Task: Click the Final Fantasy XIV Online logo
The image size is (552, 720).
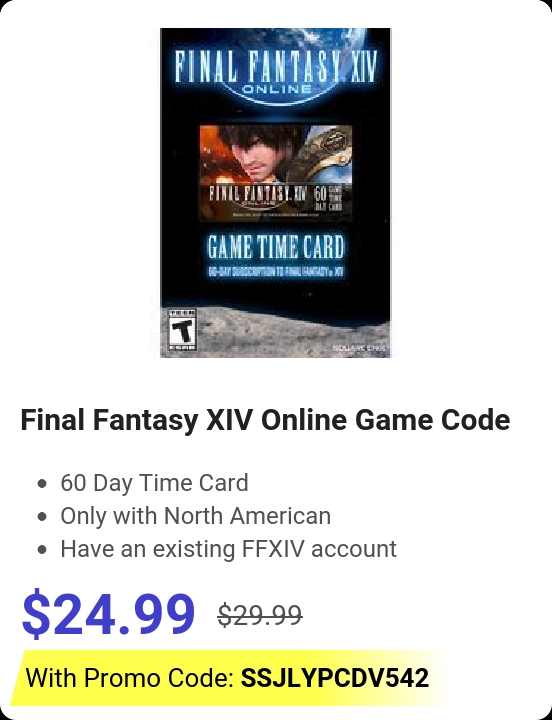Action: [x=276, y=71]
